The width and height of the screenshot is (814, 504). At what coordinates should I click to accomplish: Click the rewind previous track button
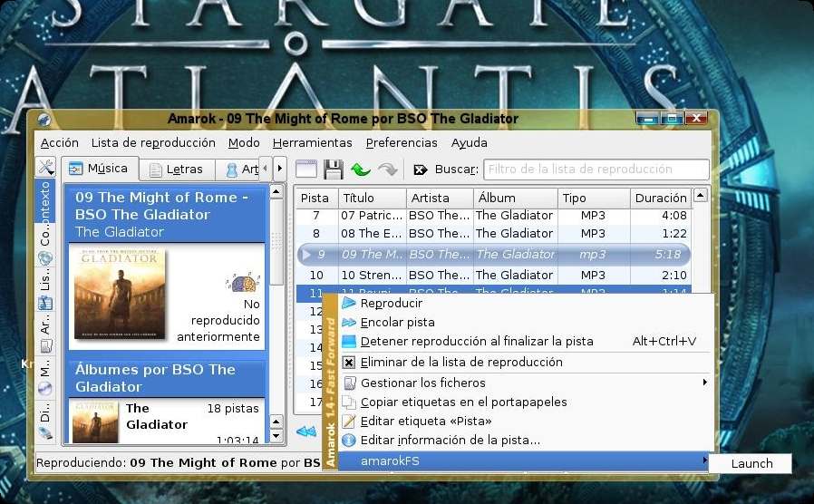click(x=306, y=431)
